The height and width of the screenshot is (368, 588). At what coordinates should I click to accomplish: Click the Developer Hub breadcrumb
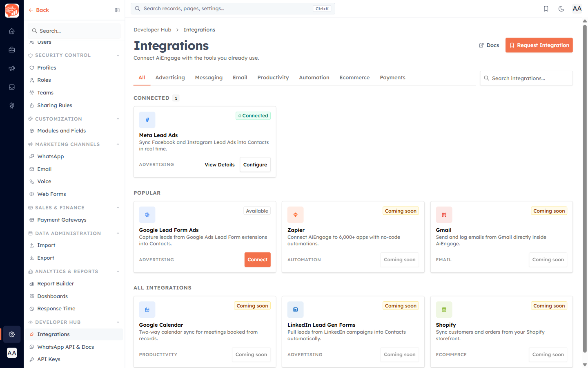(x=152, y=30)
